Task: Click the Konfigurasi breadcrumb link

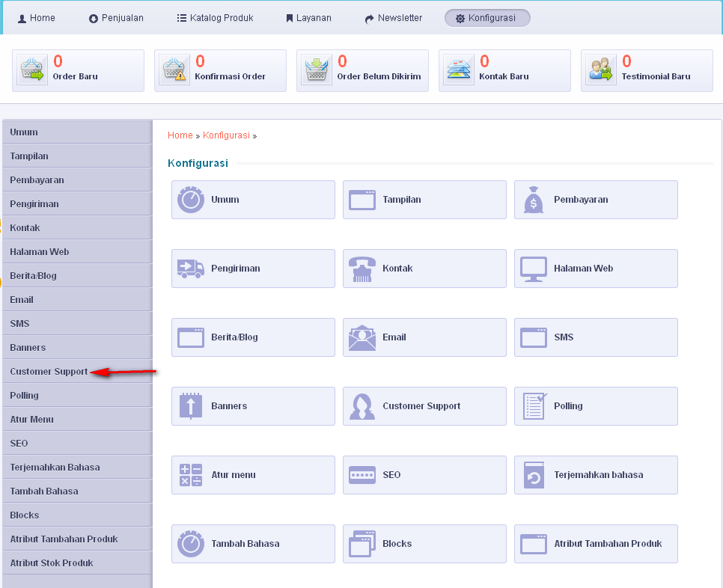Action: point(226,135)
